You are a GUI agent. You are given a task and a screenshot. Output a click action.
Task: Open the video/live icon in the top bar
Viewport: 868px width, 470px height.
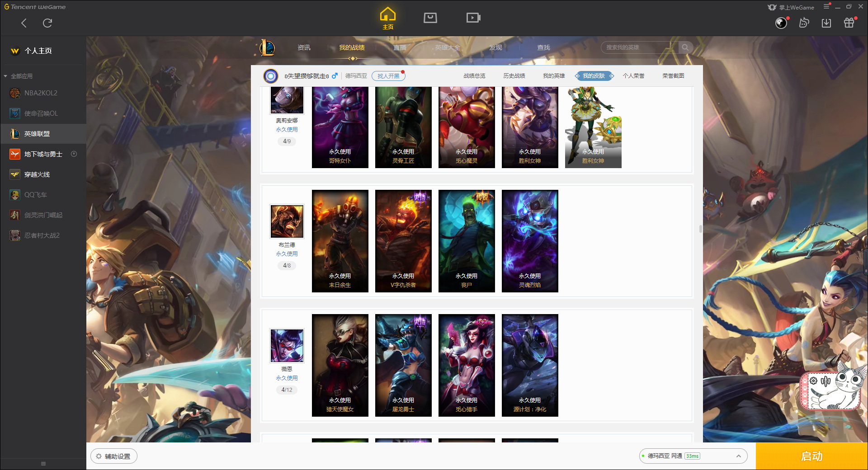[x=473, y=18]
